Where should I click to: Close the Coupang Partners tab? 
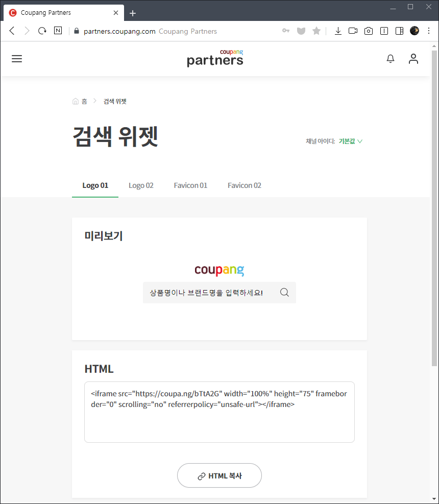click(x=116, y=13)
